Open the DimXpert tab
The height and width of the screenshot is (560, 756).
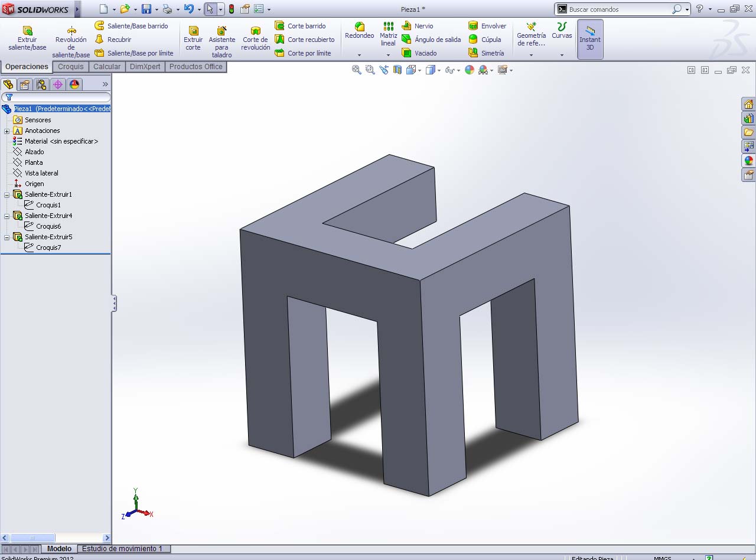click(145, 67)
